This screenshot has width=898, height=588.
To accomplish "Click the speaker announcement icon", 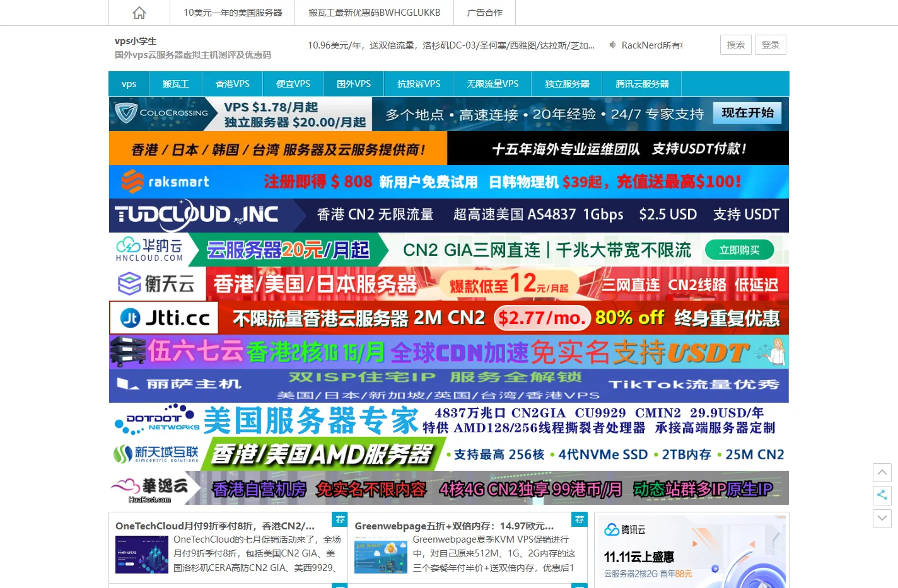I will [612, 45].
